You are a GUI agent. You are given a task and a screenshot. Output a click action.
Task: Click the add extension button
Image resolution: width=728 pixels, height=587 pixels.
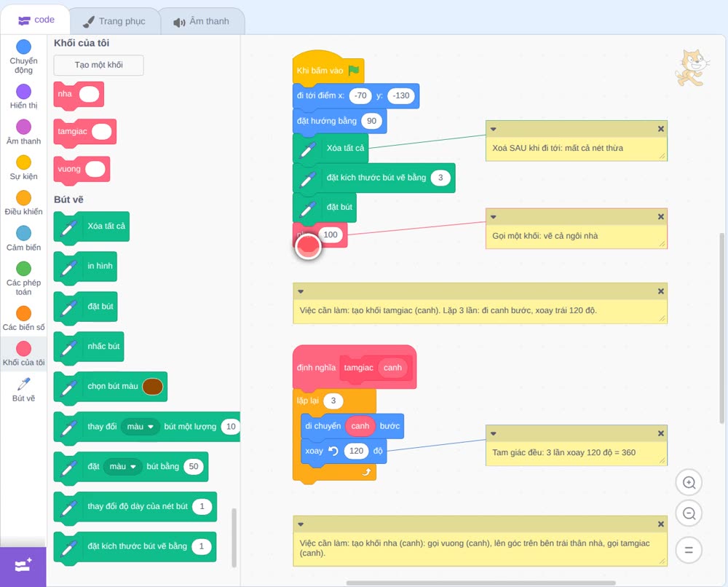[23, 566]
